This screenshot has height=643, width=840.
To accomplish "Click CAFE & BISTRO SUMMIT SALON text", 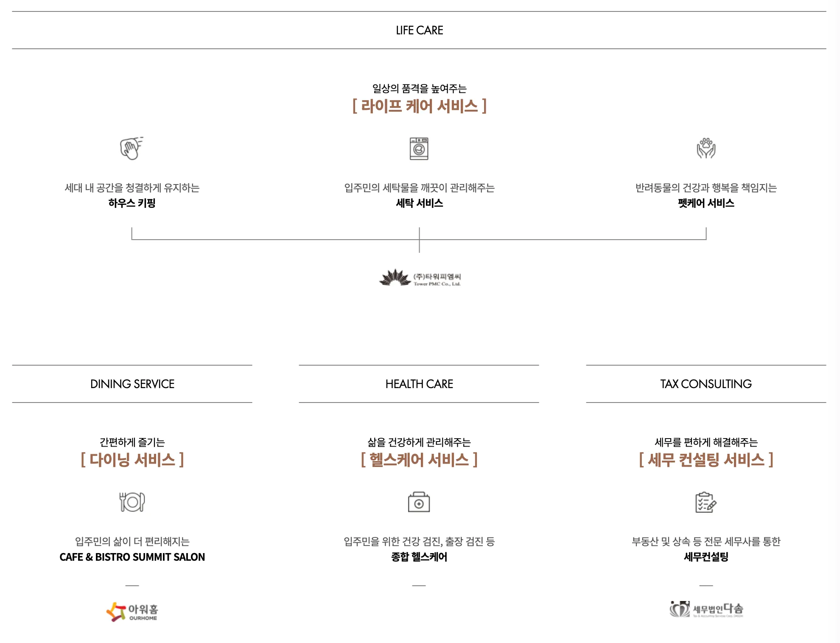I will click(x=132, y=557).
